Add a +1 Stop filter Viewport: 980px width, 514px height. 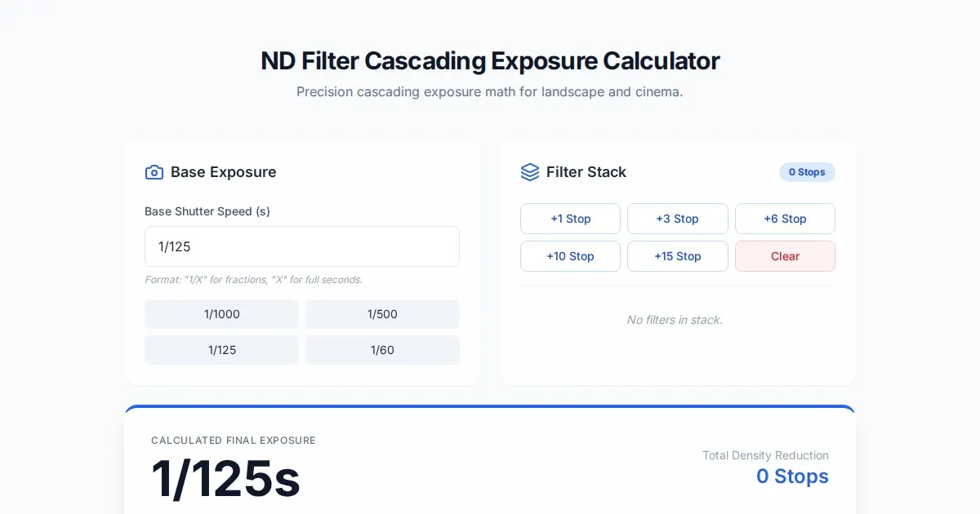[x=570, y=219]
